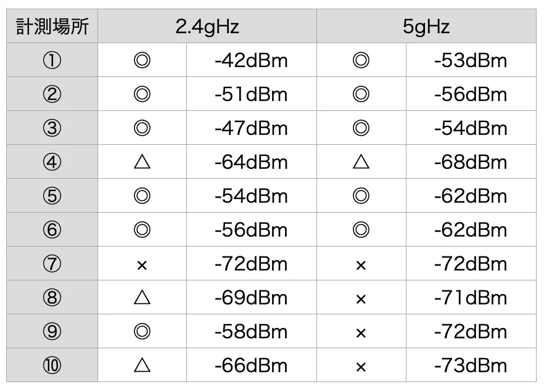Click the 計測場所 header cell
Screen dimensions: 544x392
pyautogui.click(x=52, y=27)
